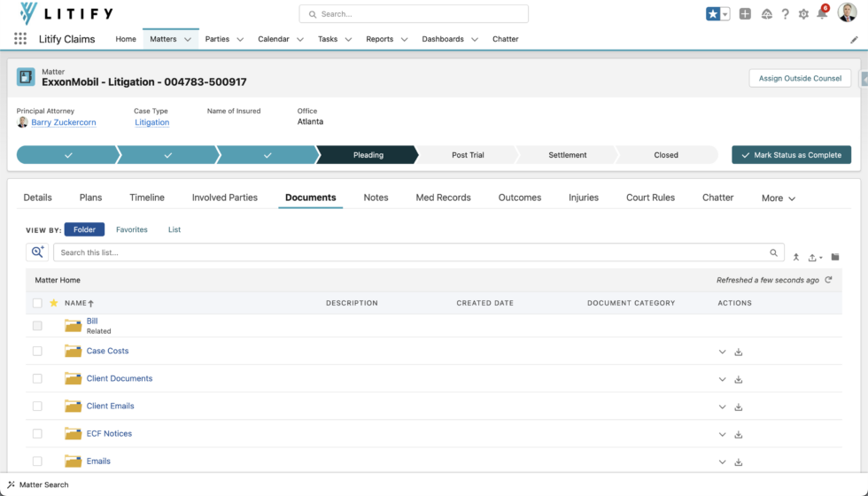868x496 pixels.
Task: Switch view to List
Action: point(174,229)
